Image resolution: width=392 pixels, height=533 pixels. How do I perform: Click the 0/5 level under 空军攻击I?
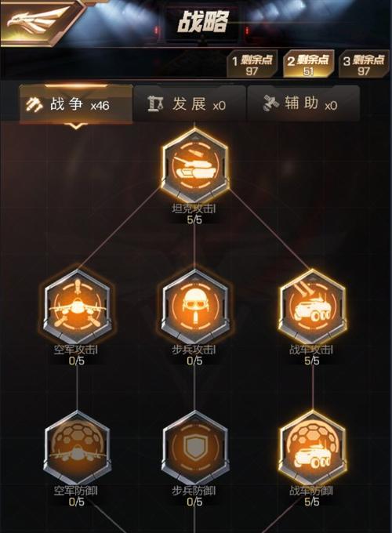point(77,361)
